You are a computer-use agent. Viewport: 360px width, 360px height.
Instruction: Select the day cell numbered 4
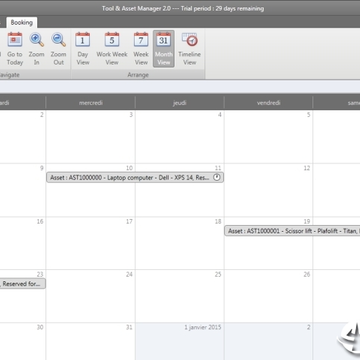click(180, 137)
